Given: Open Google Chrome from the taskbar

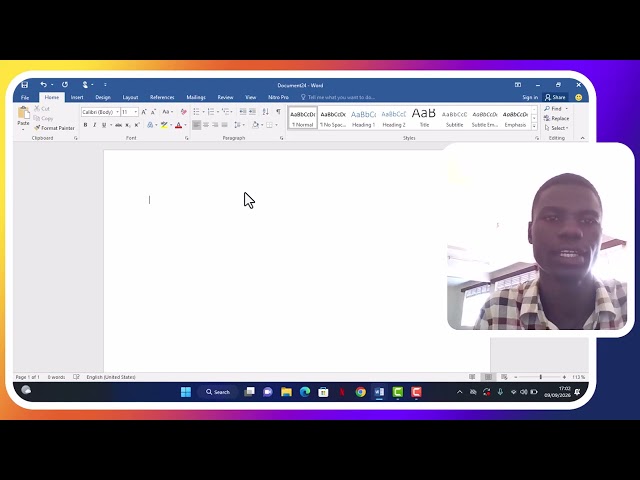Looking at the screenshot, I should (x=360, y=392).
